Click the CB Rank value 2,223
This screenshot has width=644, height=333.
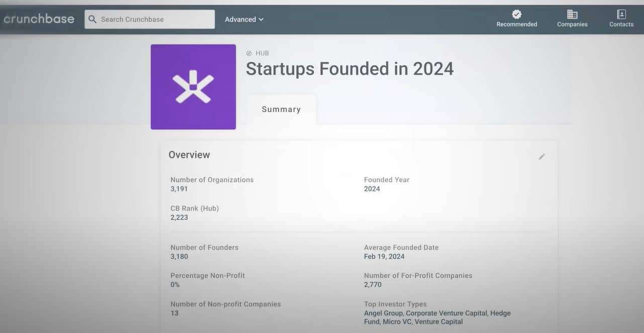coord(179,217)
